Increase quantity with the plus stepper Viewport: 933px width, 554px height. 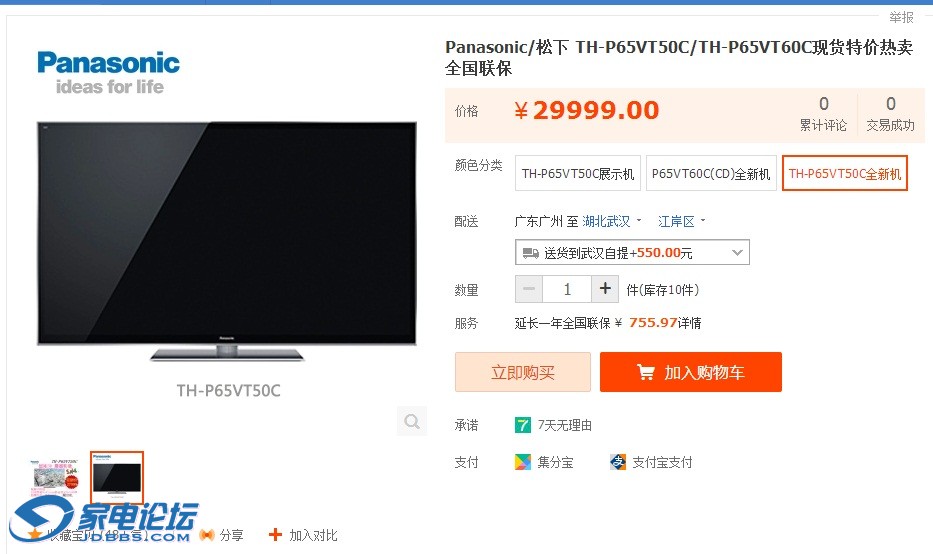tap(605, 289)
